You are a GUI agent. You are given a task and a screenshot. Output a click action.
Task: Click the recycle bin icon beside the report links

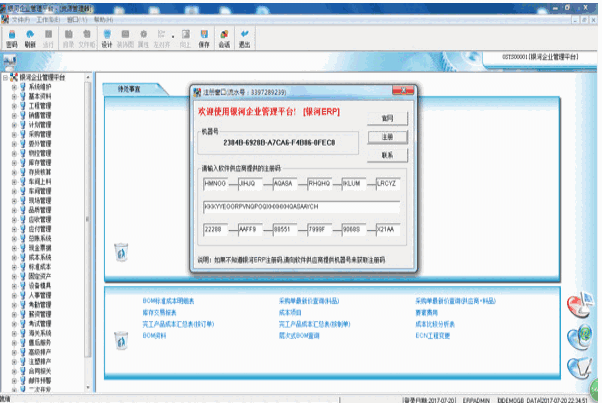121,340
